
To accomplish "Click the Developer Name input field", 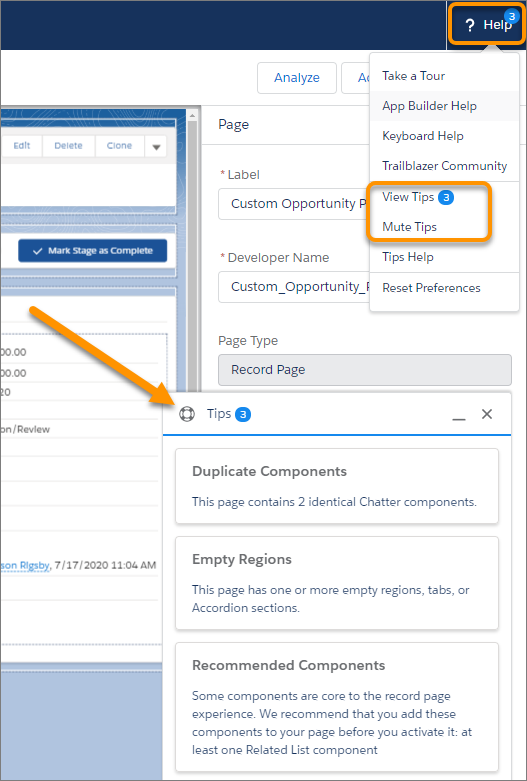I will click(294, 287).
